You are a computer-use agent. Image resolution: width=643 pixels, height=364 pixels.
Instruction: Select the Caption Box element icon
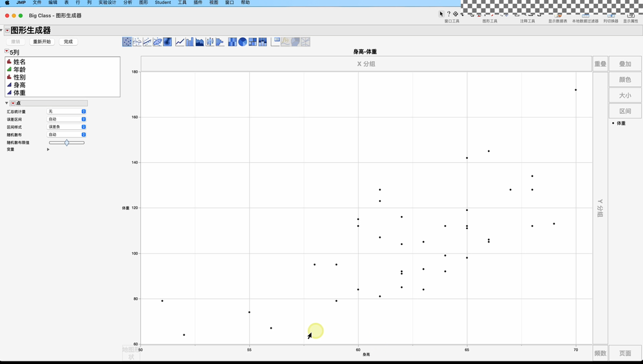tap(275, 42)
